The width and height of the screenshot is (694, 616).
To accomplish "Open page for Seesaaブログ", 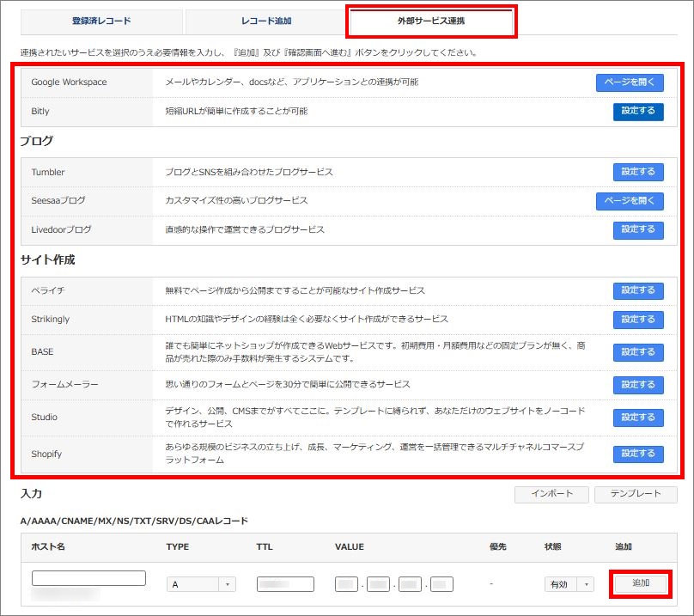I will click(630, 201).
